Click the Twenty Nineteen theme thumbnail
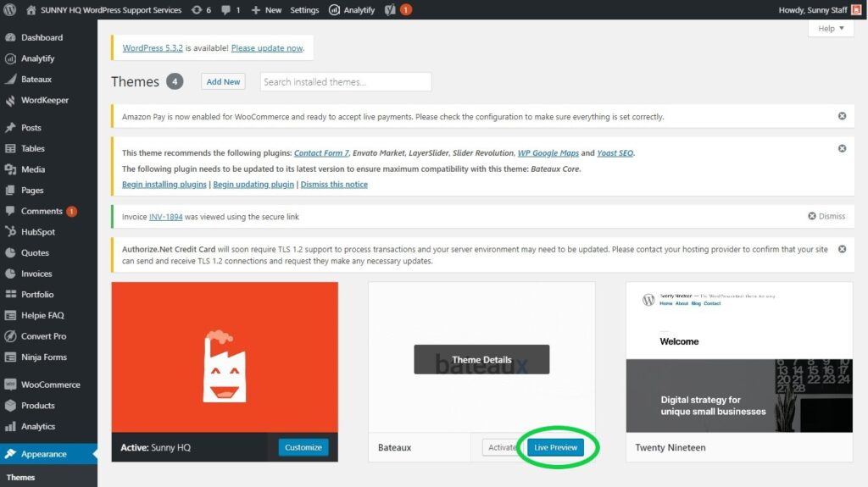The image size is (868, 487). pos(739,357)
